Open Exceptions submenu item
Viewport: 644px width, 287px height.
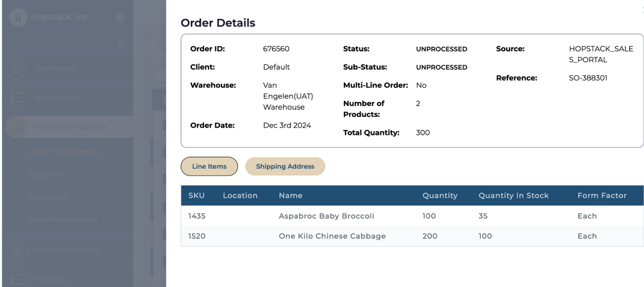point(48,174)
